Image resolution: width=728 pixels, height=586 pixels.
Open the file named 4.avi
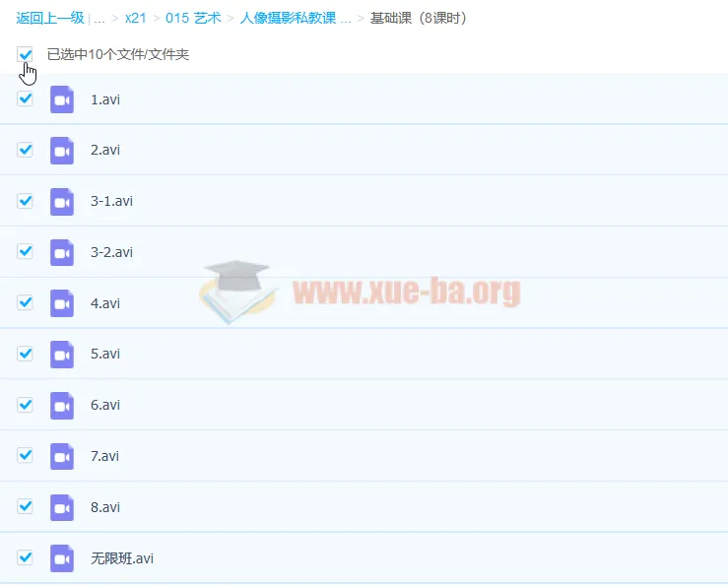(x=105, y=303)
